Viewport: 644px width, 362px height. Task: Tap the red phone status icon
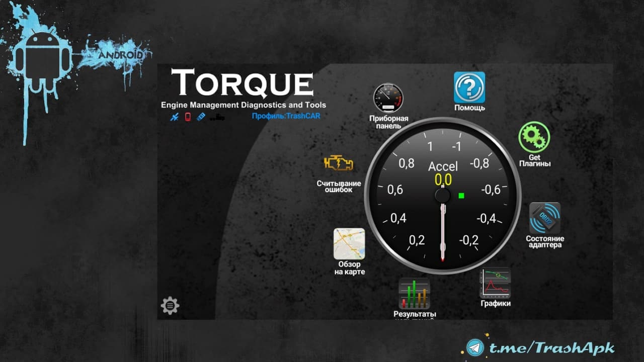tap(188, 117)
